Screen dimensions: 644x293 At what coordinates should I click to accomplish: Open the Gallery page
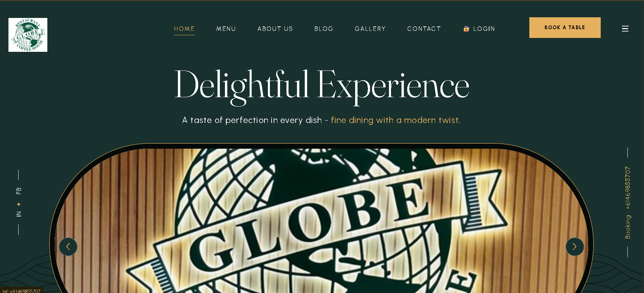(370, 29)
